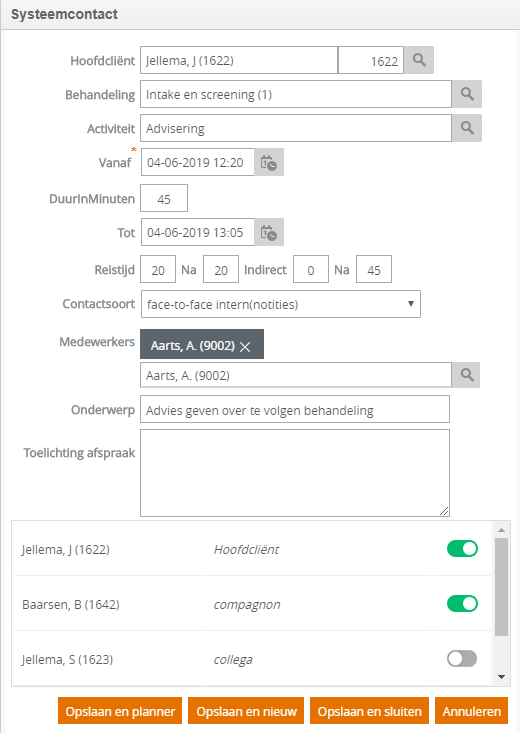The image size is (520, 733).
Task: Choose Opslaan en nieuw
Action: click(246, 711)
